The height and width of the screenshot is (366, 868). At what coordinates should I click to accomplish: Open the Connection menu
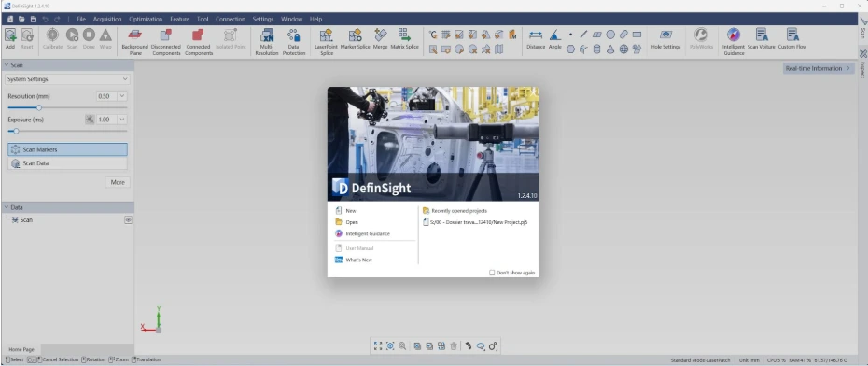[x=231, y=19]
